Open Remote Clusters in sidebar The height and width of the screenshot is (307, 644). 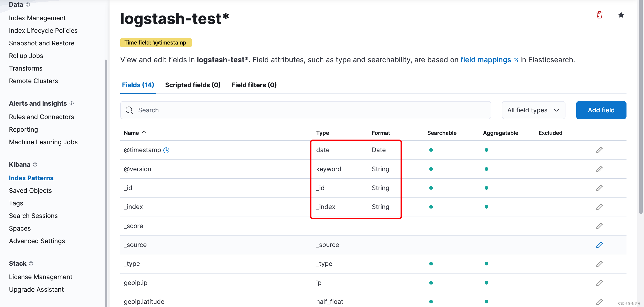33,81
